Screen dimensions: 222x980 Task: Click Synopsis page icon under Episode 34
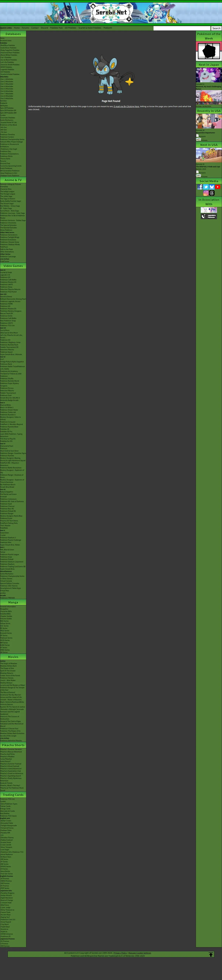pyautogui.click(x=197, y=136)
